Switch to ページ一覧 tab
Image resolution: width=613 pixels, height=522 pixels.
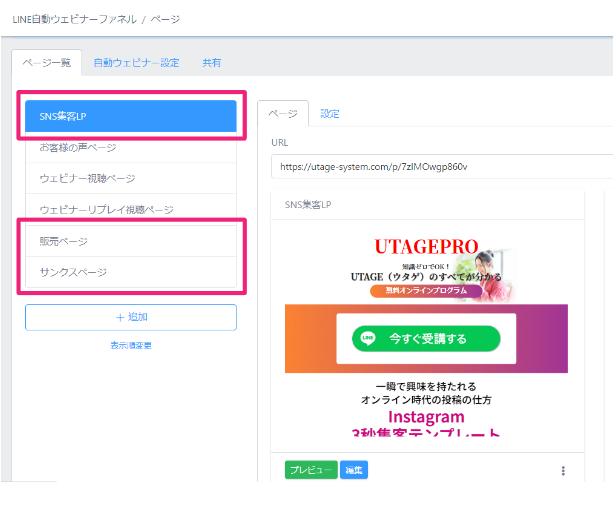47,63
